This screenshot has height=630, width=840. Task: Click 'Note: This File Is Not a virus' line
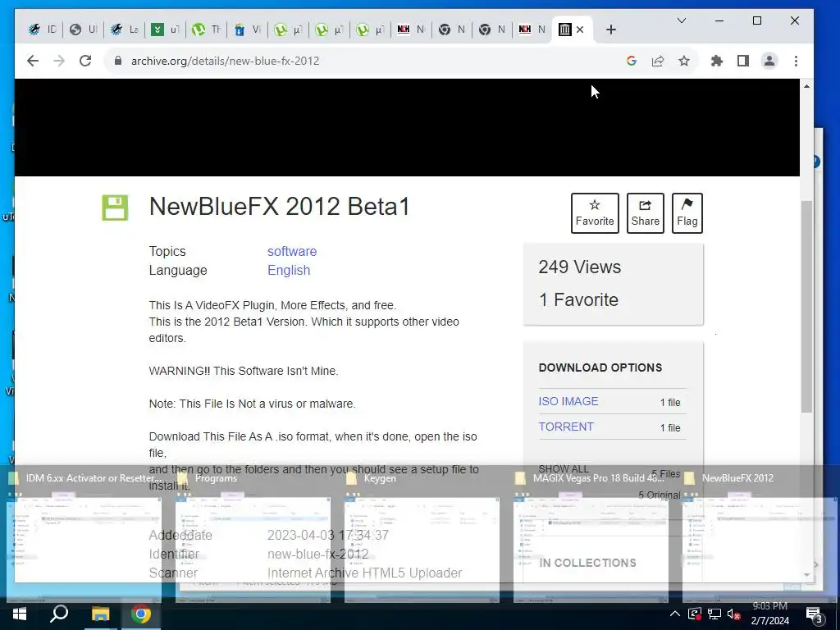tap(253, 404)
